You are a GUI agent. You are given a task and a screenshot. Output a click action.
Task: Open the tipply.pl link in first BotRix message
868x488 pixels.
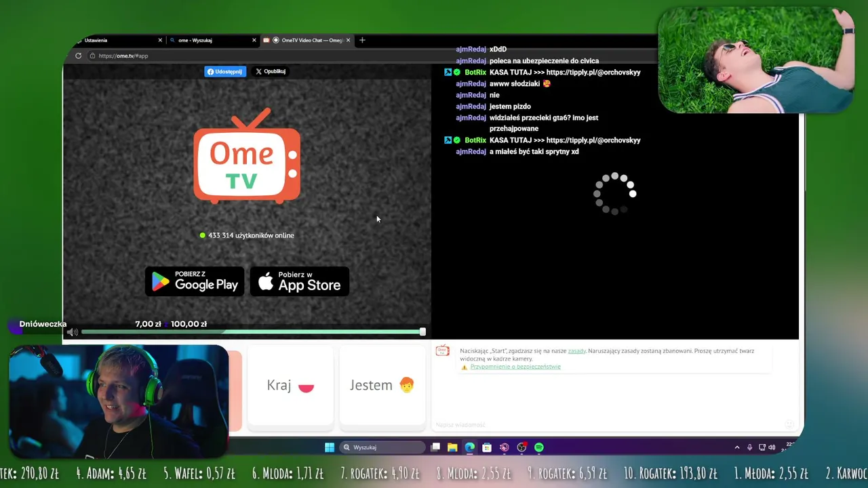tap(593, 73)
